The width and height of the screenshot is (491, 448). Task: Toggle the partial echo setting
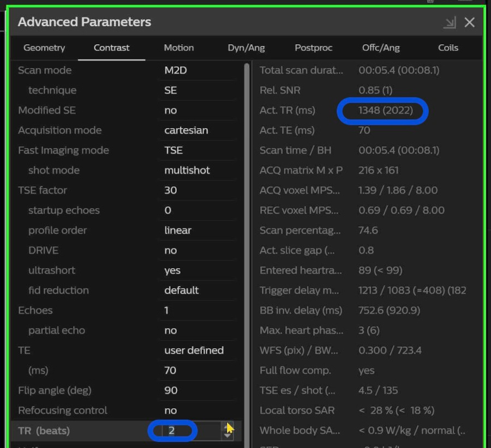click(x=196, y=331)
